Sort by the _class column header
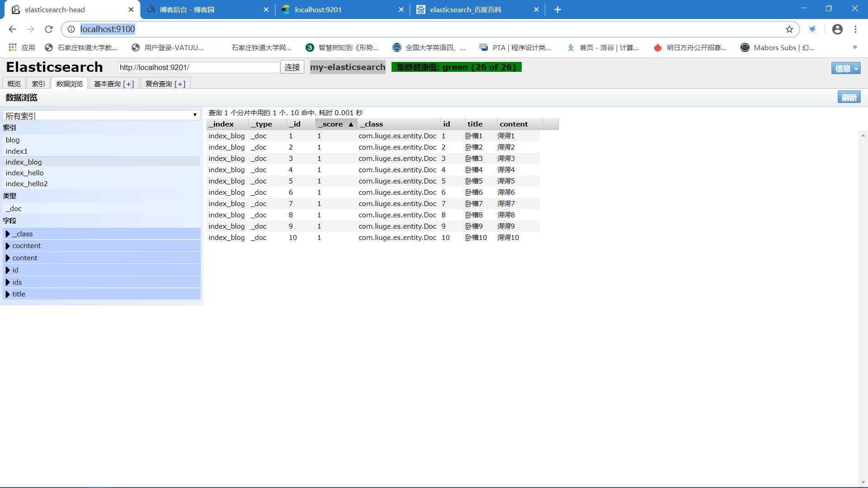Image resolution: width=868 pixels, height=488 pixels. (x=399, y=124)
